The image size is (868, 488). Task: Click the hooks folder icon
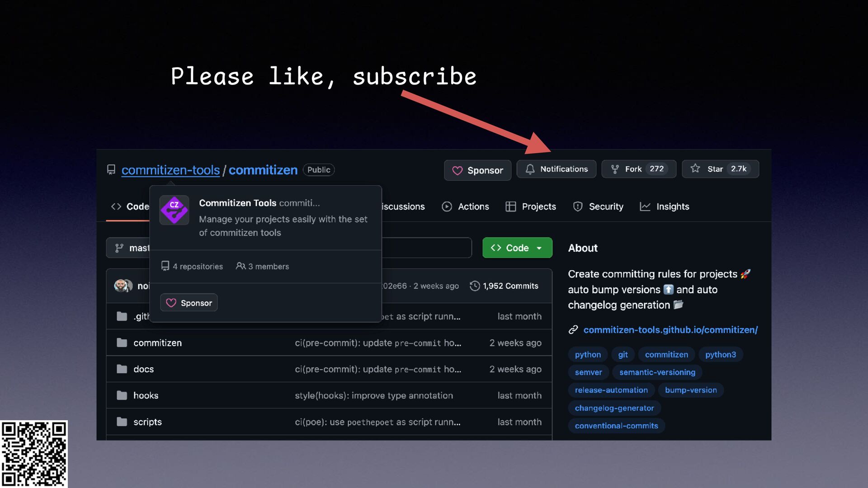[122, 395]
